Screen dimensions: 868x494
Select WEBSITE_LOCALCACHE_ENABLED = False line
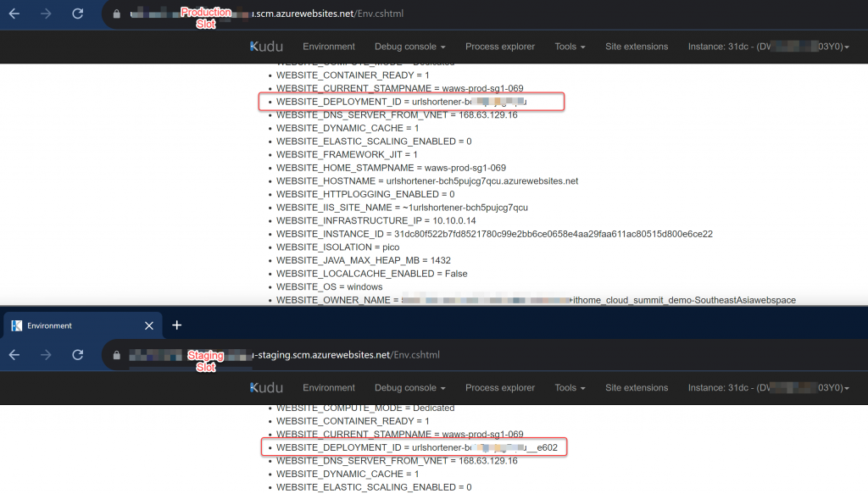(x=371, y=274)
